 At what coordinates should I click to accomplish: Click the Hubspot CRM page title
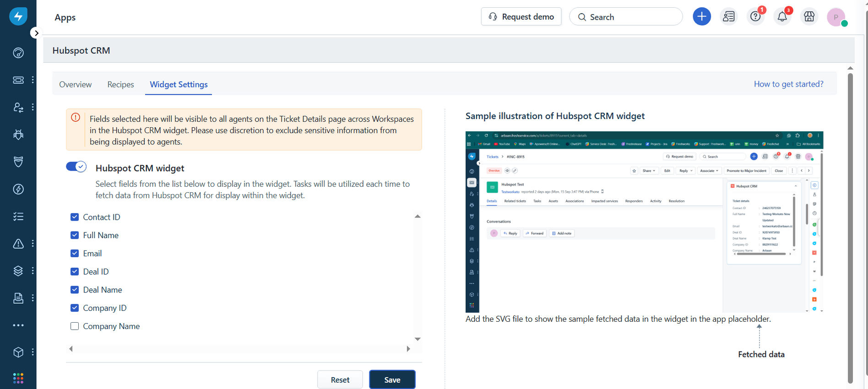pos(81,50)
